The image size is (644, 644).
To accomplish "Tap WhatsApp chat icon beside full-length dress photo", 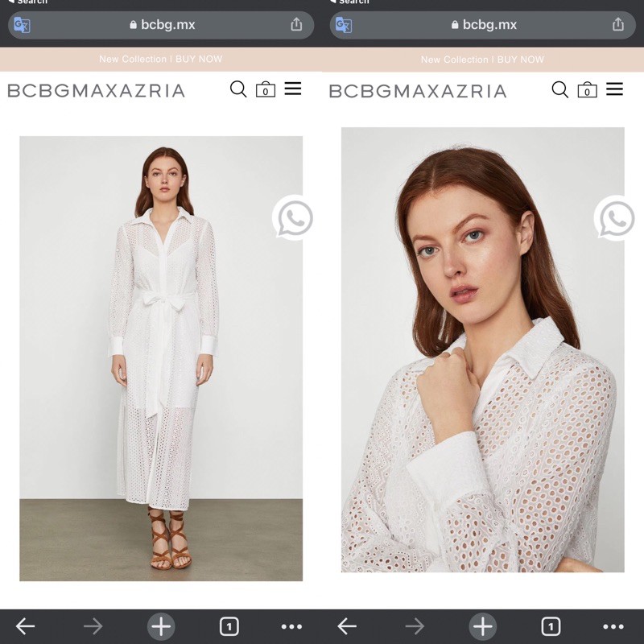I will tap(294, 218).
